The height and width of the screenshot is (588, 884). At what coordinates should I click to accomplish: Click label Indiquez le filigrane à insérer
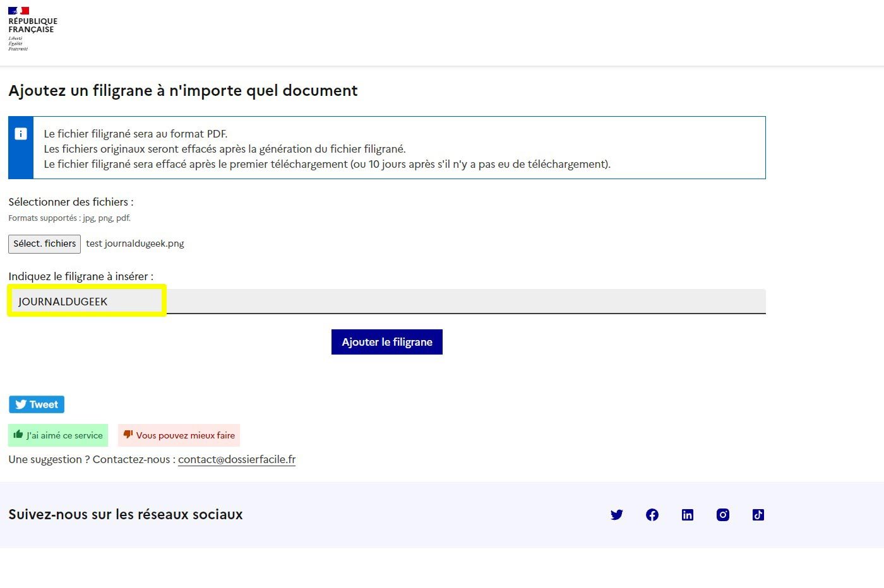tap(81, 276)
